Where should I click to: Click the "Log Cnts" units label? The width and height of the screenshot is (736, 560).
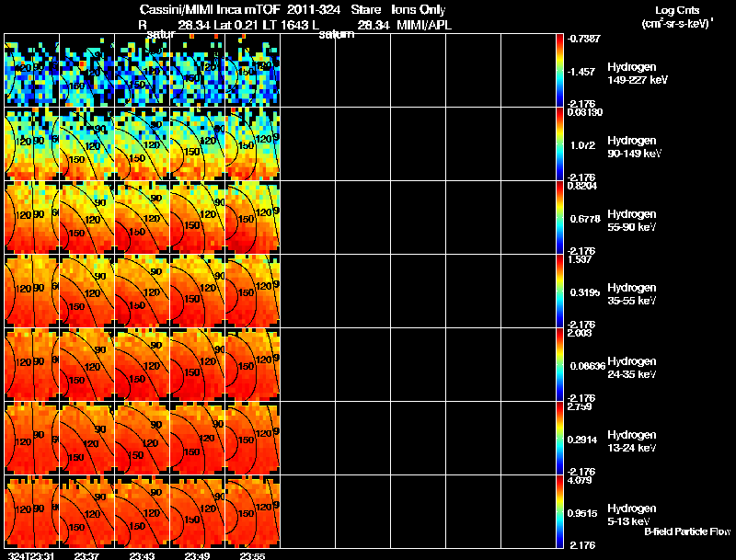coord(677,10)
